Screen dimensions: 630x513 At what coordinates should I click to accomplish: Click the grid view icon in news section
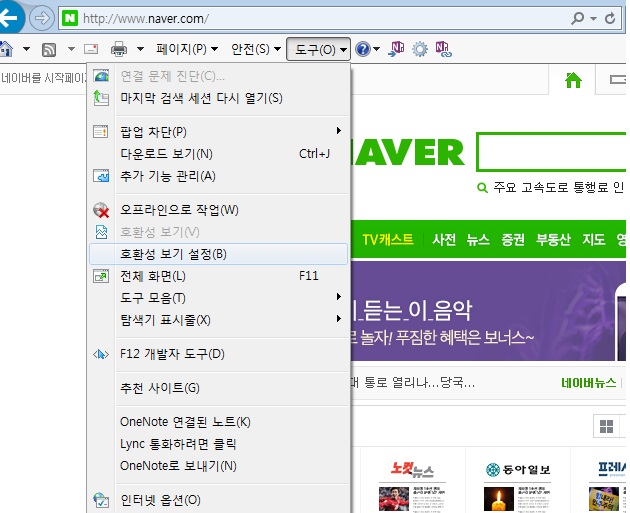click(606, 427)
